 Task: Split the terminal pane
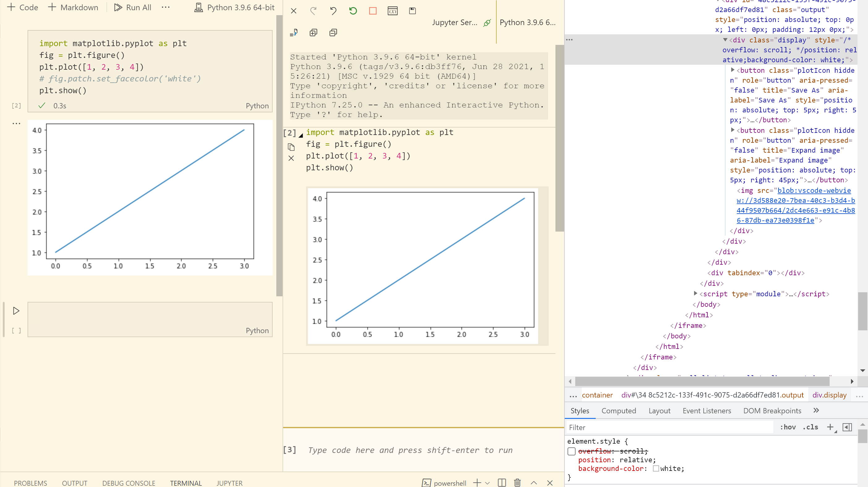(x=501, y=482)
